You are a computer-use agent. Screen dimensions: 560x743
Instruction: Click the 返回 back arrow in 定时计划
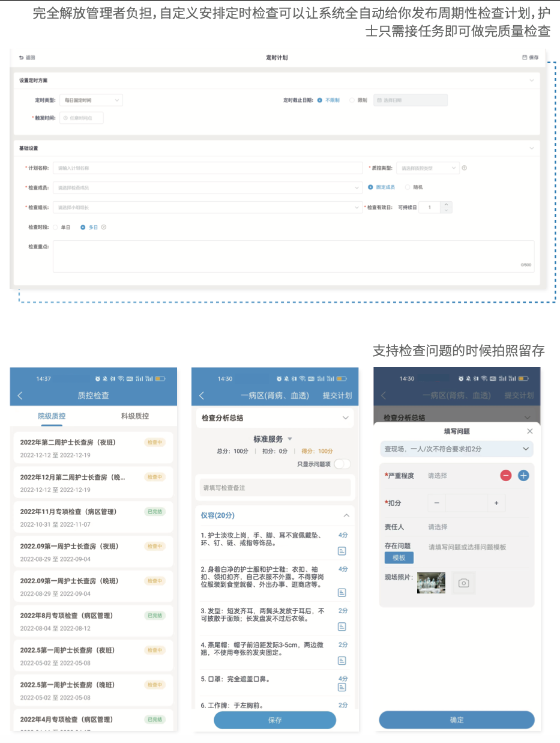coord(22,58)
